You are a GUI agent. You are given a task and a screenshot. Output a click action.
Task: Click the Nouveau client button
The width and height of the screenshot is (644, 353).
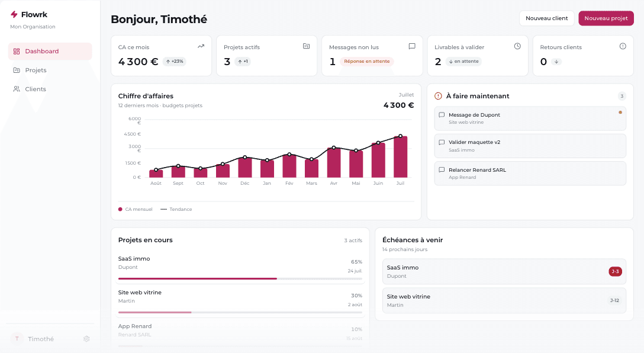coord(547,18)
